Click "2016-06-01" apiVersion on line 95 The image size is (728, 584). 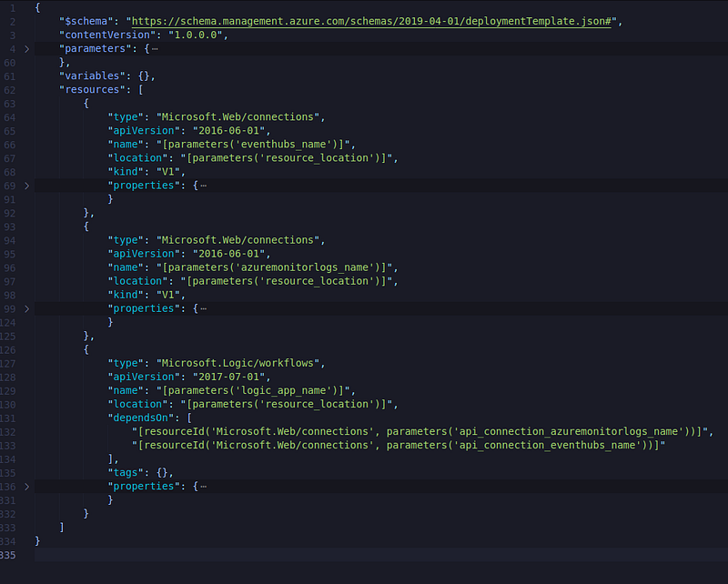pyautogui.click(x=229, y=254)
